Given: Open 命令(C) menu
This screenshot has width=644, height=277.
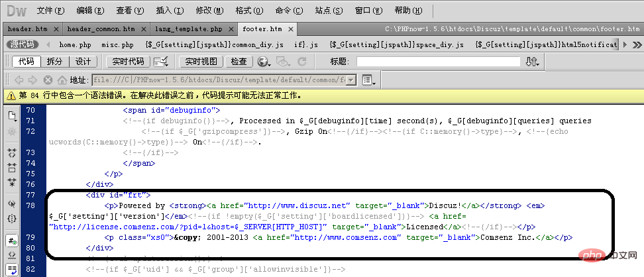Looking at the screenshot, I should [289, 11].
